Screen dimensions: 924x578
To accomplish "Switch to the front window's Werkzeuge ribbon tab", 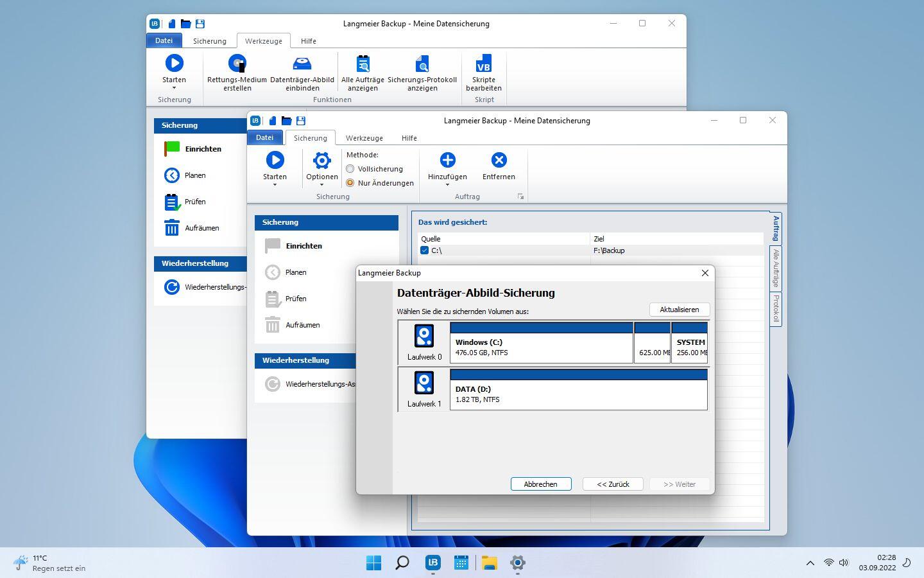I will (364, 138).
